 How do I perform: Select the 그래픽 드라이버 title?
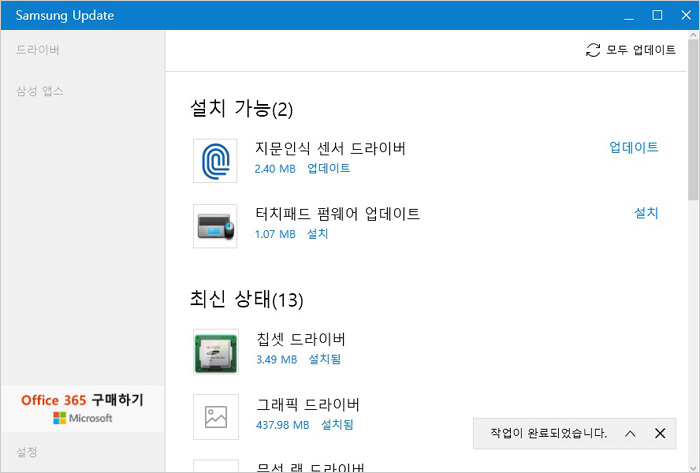pos(308,405)
